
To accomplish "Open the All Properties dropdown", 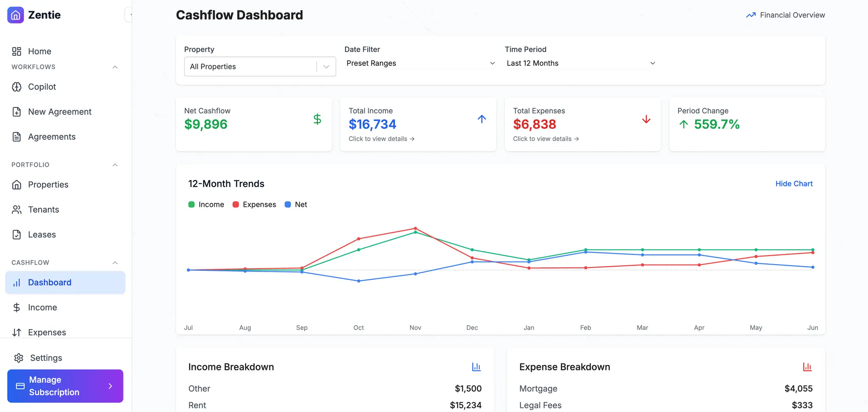I will point(260,67).
